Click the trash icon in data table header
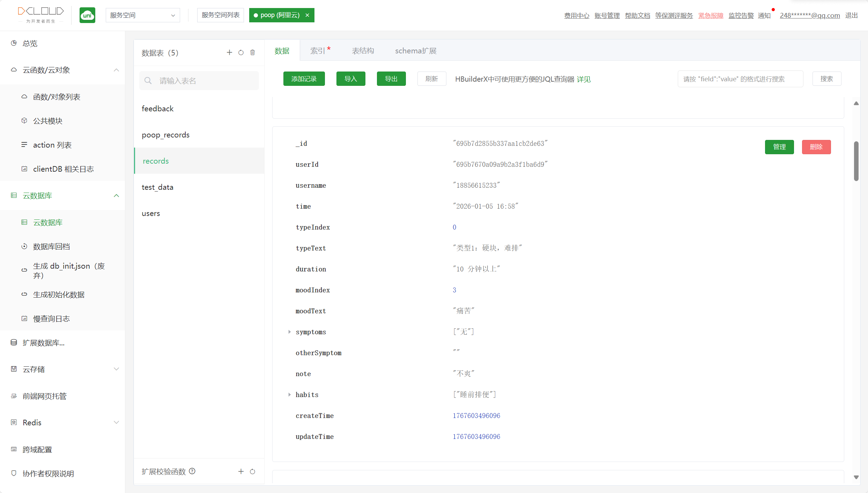 pos(253,52)
